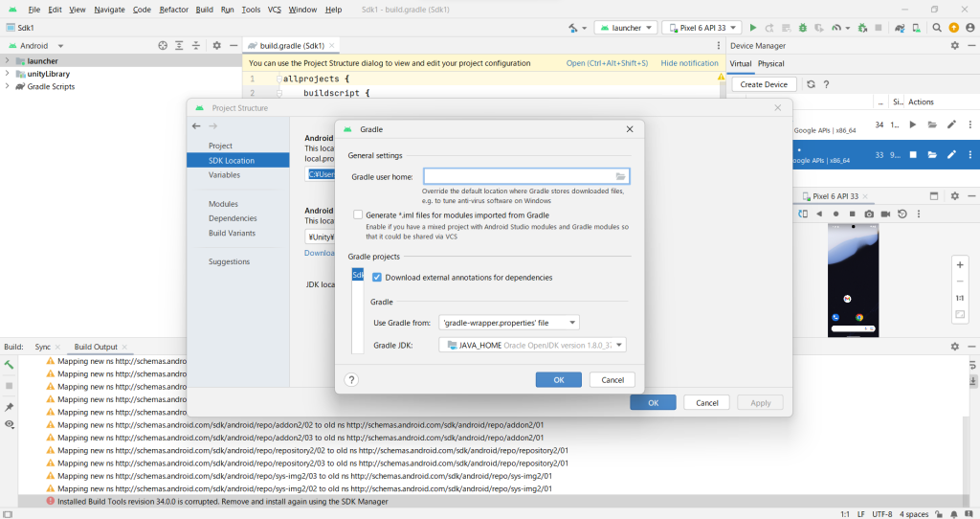Expand the unityLibrary tree node
The height and width of the screenshot is (519, 980).
(x=7, y=73)
